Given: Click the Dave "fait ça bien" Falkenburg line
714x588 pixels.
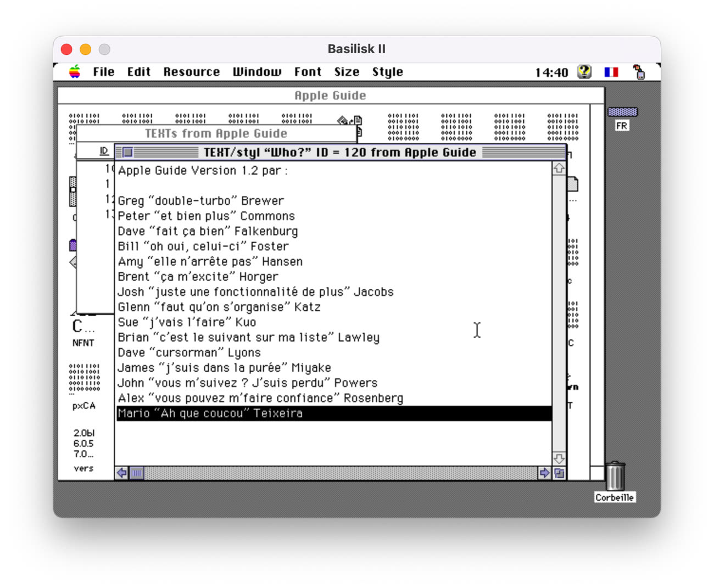Looking at the screenshot, I should click(x=208, y=231).
